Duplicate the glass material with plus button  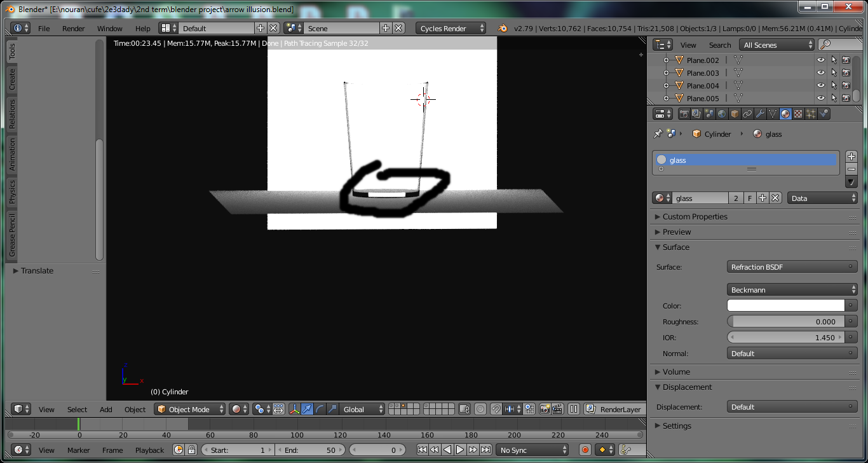pyautogui.click(x=763, y=198)
